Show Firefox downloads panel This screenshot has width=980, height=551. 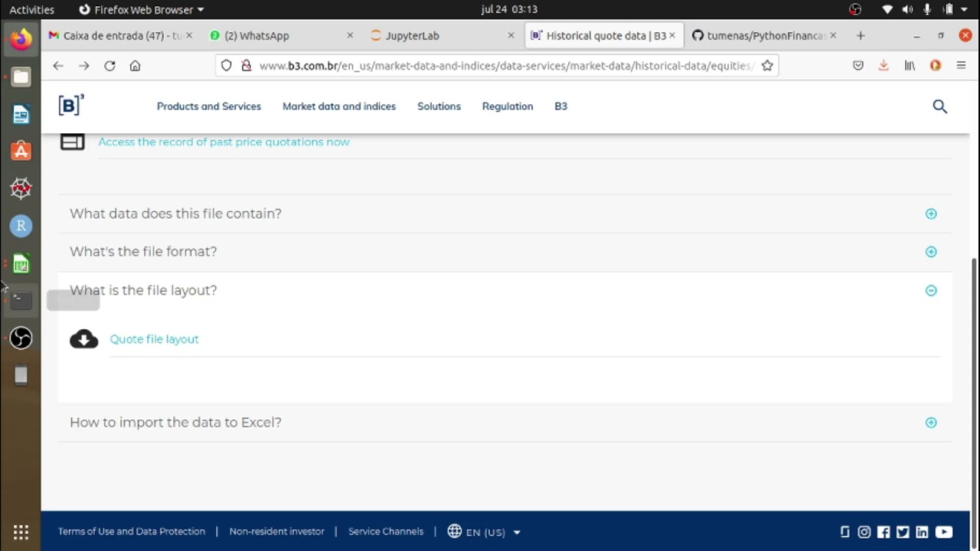(884, 66)
